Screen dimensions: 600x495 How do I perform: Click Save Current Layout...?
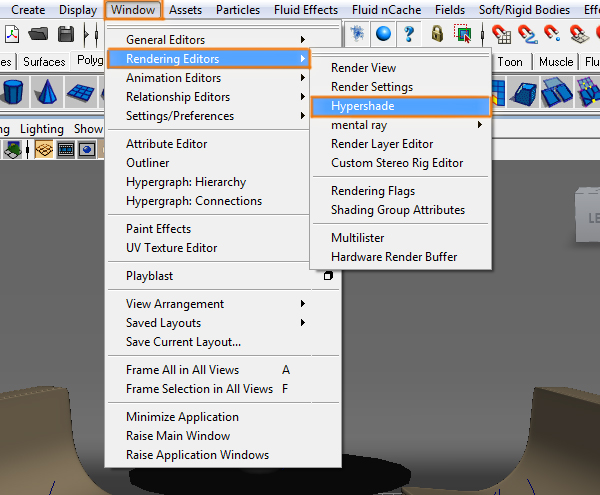(223, 342)
